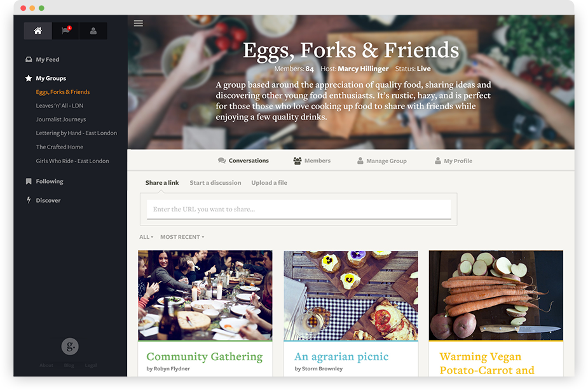Viewport: 588px width, 390px height.
Task: Open My Feed inbox icon
Action: click(29, 59)
